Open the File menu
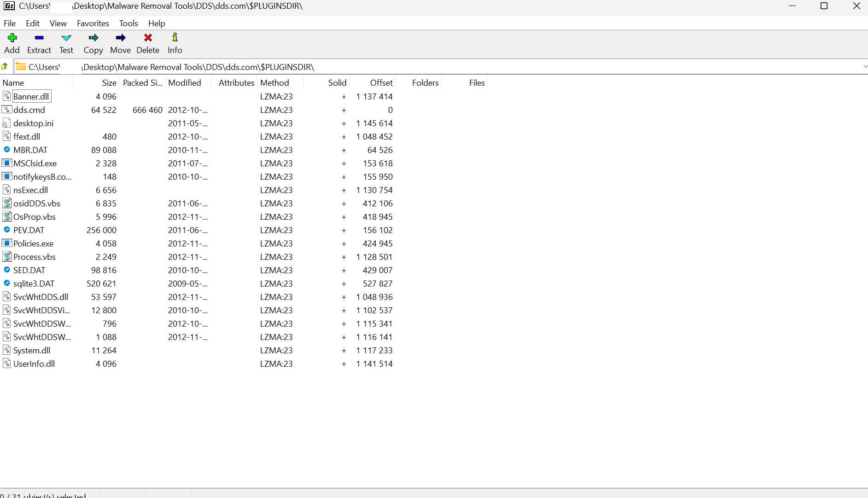 10,23
